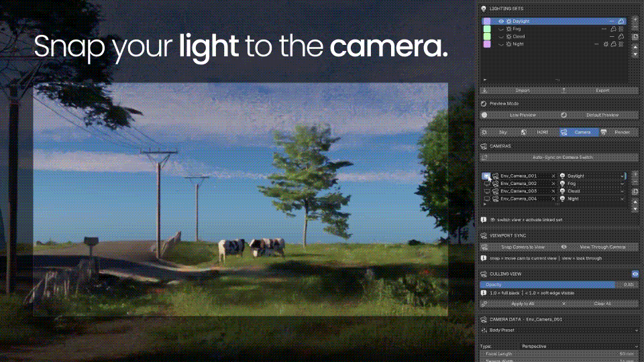644x362 pixels.
Task: Unlink lighting set from Env_Camera_001
Action: click(x=553, y=176)
